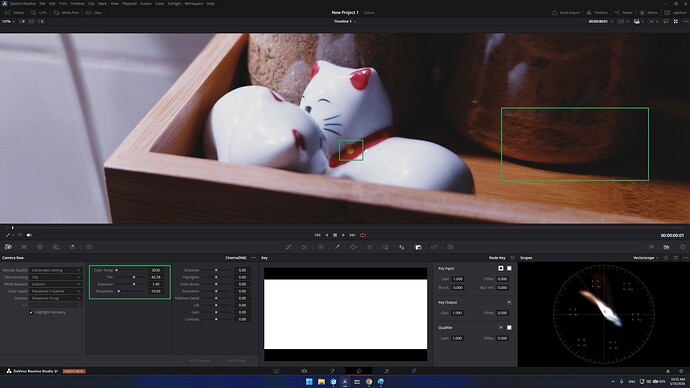Viewport: 690px width, 388px height.
Task: Toggle the Effects panel
Action: point(649,13)
